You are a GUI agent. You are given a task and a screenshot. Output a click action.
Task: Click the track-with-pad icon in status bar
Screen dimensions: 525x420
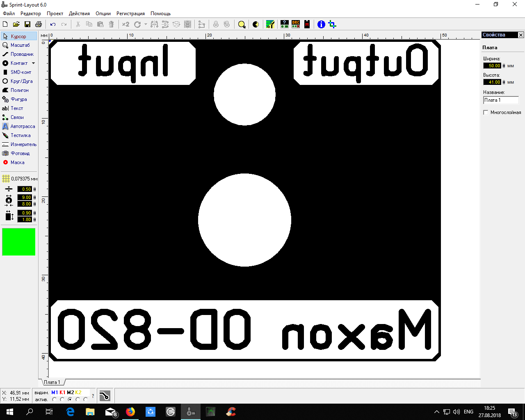coord(105,396)
